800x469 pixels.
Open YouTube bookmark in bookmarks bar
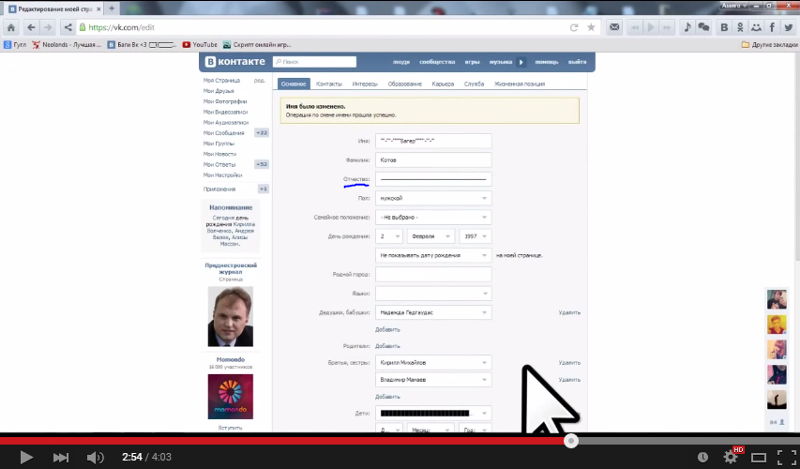coord(200,45)
